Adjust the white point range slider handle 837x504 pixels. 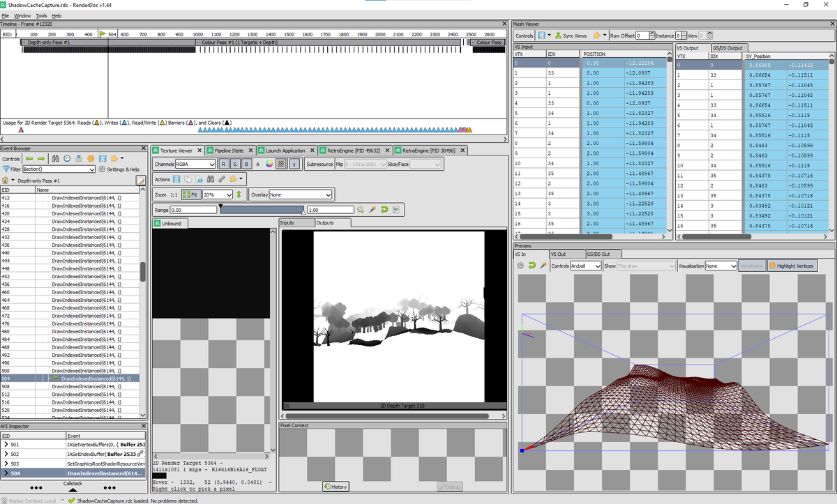tap(303, 212)
